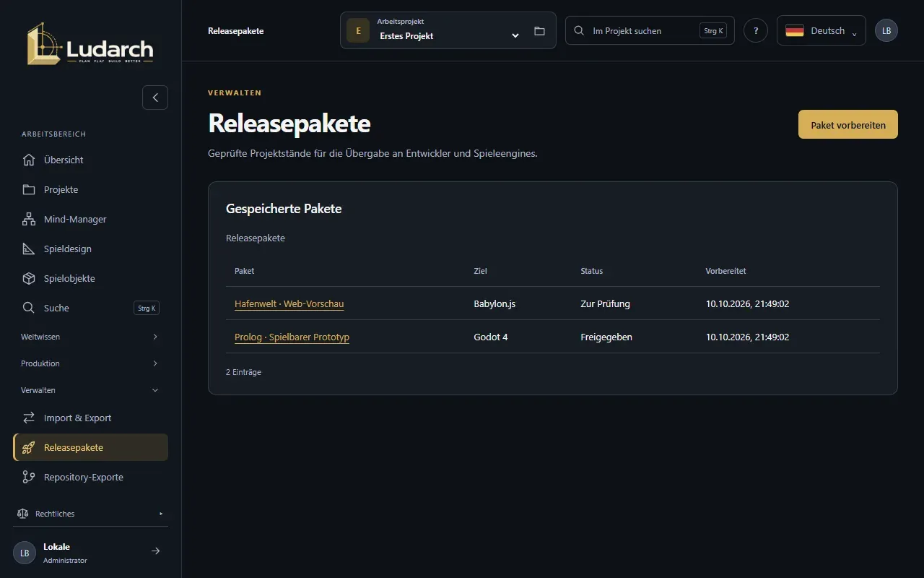Go to Repository-Exporte
Screen dimensions: 924x578
tap(90, 477)
